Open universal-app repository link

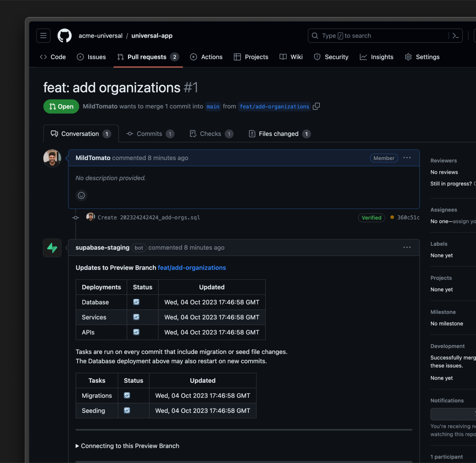152,36
